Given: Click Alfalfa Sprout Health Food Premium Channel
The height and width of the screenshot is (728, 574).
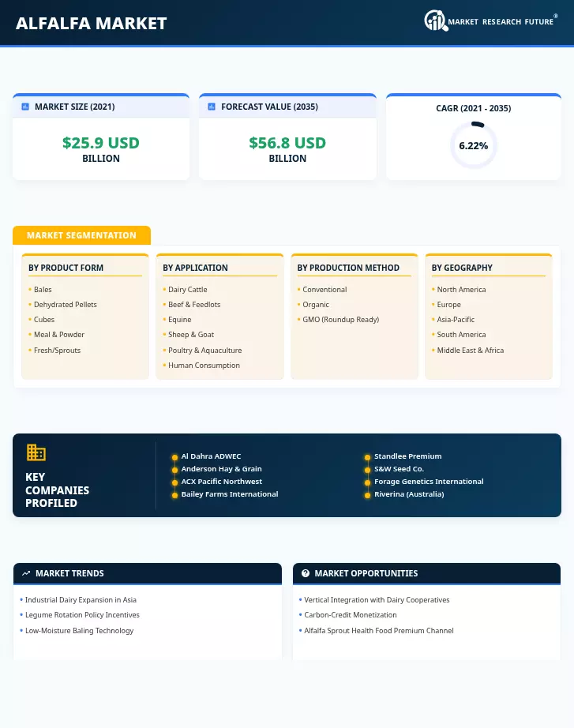Looking at the screenshot, I should pos(378,631).
